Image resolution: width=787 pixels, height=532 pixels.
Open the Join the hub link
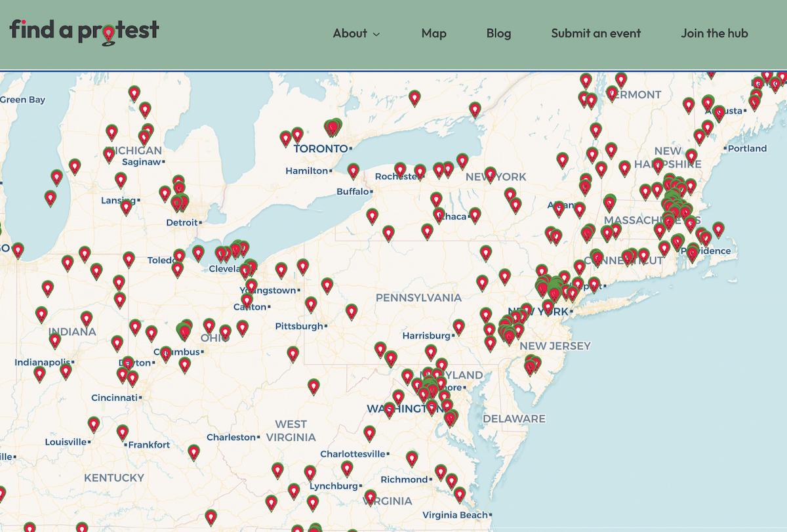714,33
